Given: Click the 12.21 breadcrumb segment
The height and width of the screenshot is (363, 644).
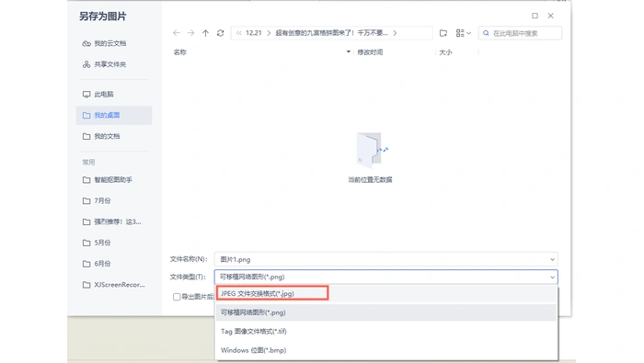Looking at the screenshot, I should (253, 33).
